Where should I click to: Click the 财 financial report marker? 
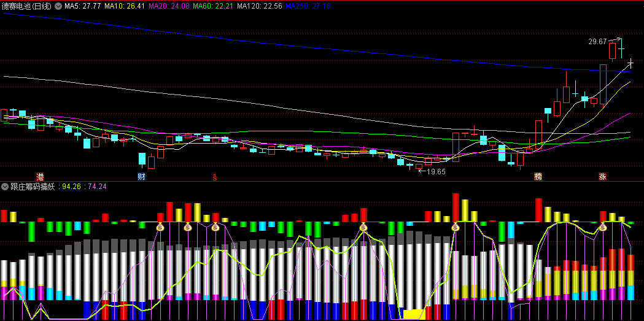[x=141, y=177]
